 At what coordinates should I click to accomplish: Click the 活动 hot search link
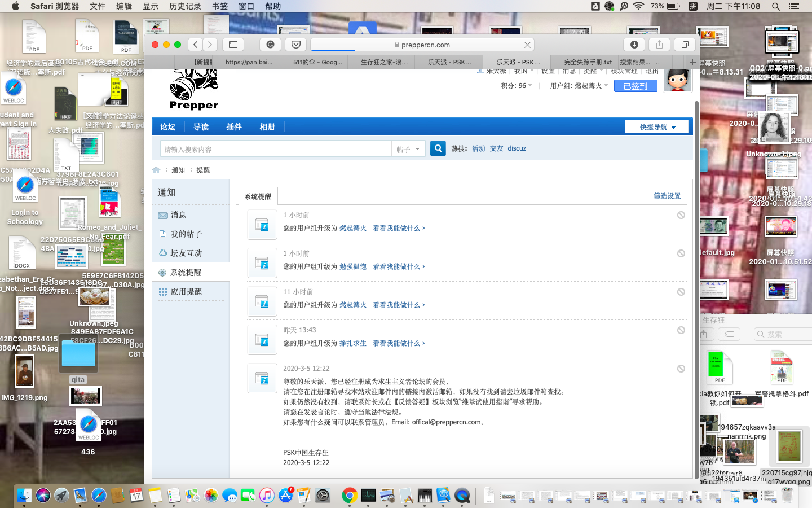click(x=478, y=148)
